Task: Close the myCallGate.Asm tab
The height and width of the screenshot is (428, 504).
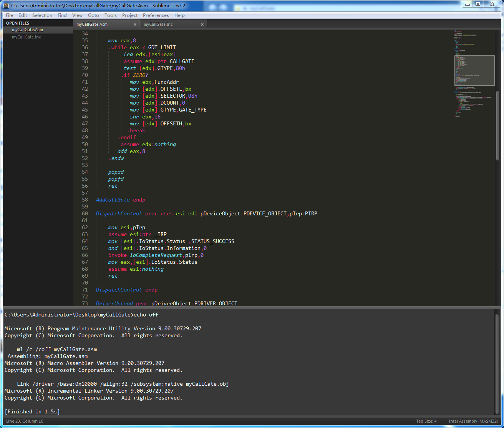Action: 135,24
